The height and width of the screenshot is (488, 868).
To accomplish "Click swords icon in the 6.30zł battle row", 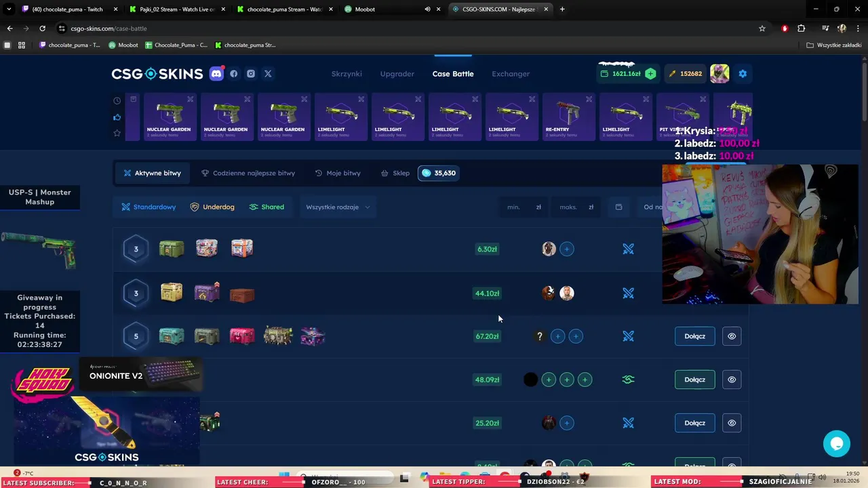I will tap(628, 249).
